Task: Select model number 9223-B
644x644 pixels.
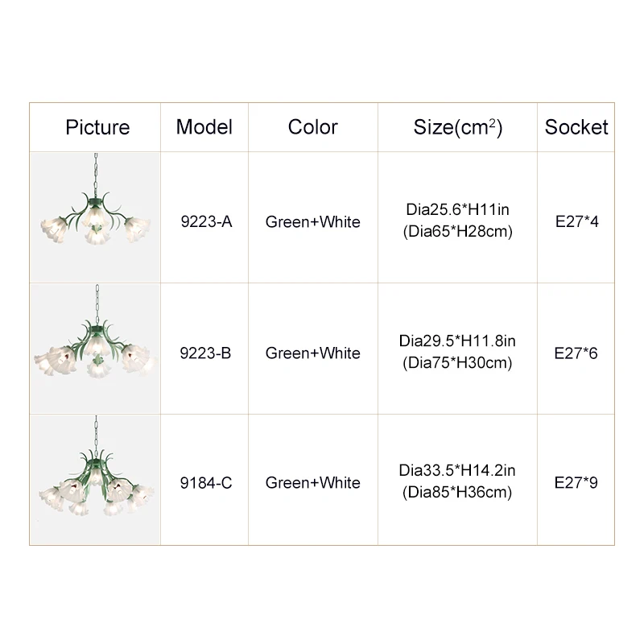Action: [206, 353]
